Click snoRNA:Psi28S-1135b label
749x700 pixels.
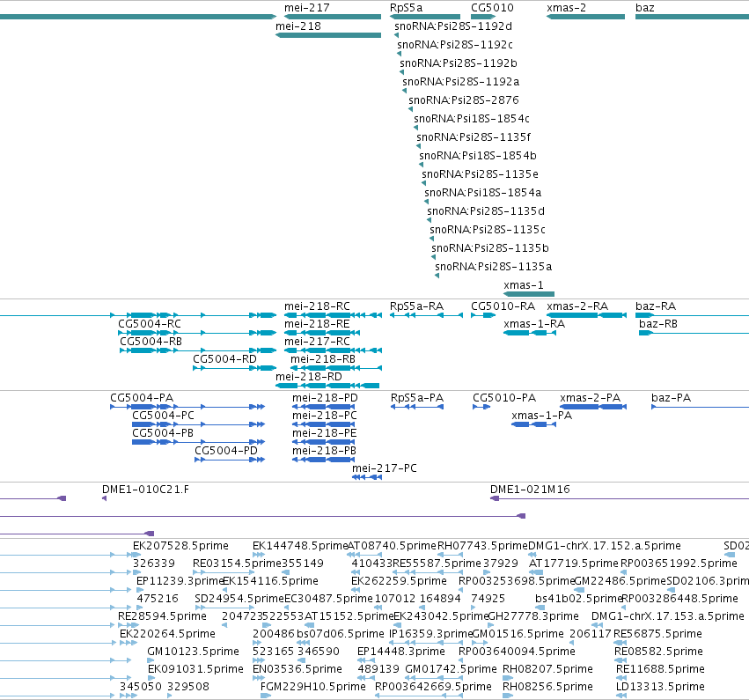tap(490, 248)
